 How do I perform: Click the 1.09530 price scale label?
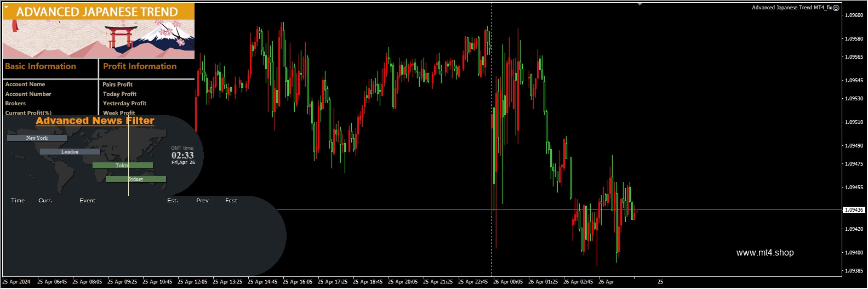(854, 99)
